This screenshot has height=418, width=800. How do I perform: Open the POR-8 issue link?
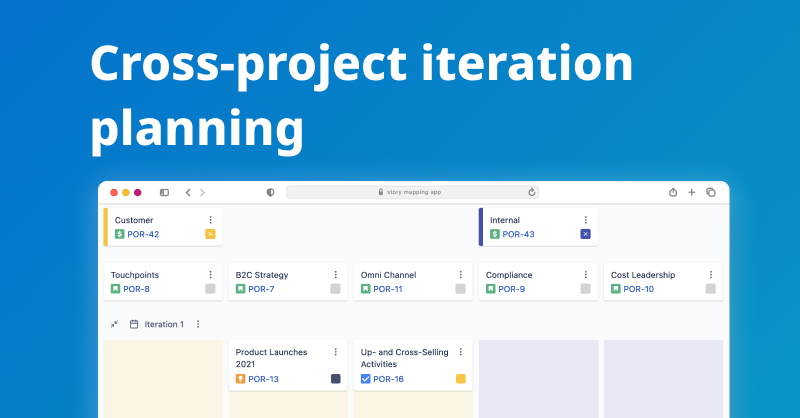coord(136,289)
